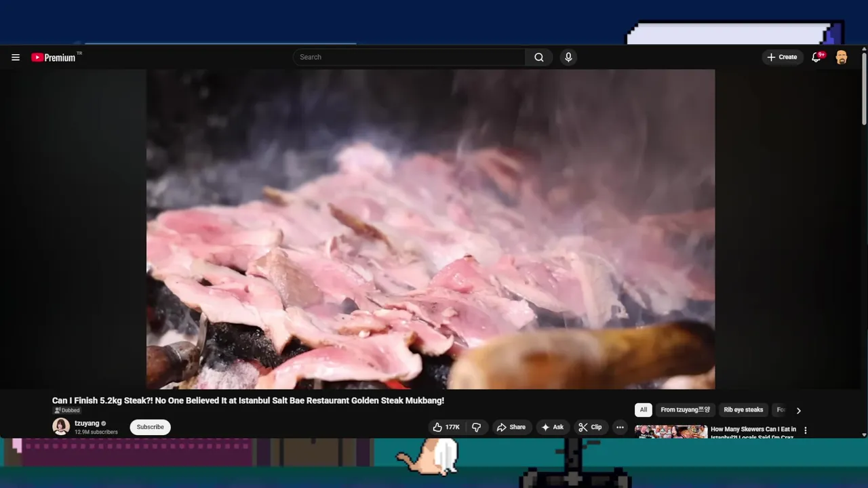The width and height of the screenshot is (868, 488).
Task: Focus the Search input field
Action: (x=409, y=58)
